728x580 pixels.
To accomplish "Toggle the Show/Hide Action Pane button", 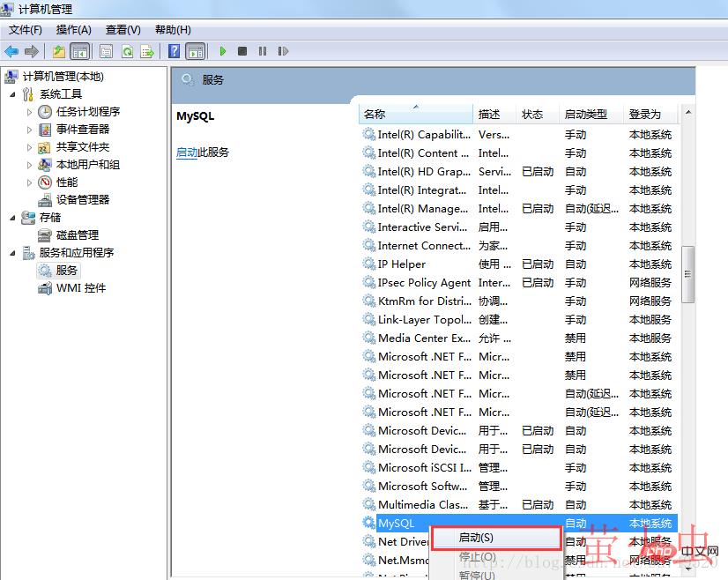I will pos(196,52).
